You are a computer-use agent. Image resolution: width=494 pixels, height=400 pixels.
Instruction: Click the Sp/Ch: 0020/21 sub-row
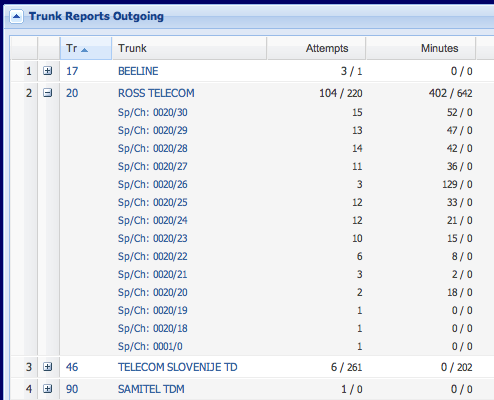tap(152, 274)
